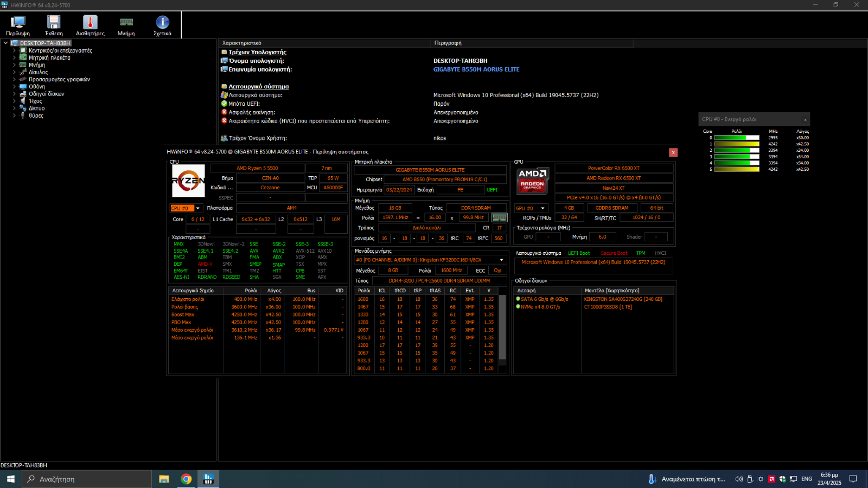This screenshot has width=868, height=488.
Task: Collapse the DESKTOP-TAH83BH tree root
Action: coord(5,43)
